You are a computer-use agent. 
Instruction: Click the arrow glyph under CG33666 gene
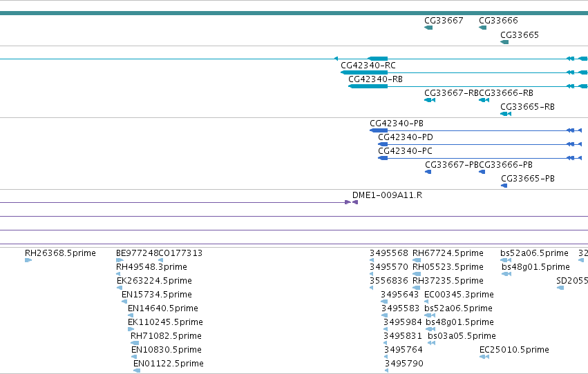(482, 28)
